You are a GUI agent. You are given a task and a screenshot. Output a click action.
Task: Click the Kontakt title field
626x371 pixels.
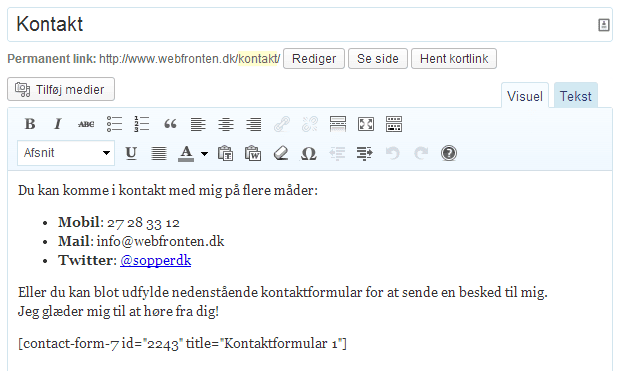tap(310, 24)
